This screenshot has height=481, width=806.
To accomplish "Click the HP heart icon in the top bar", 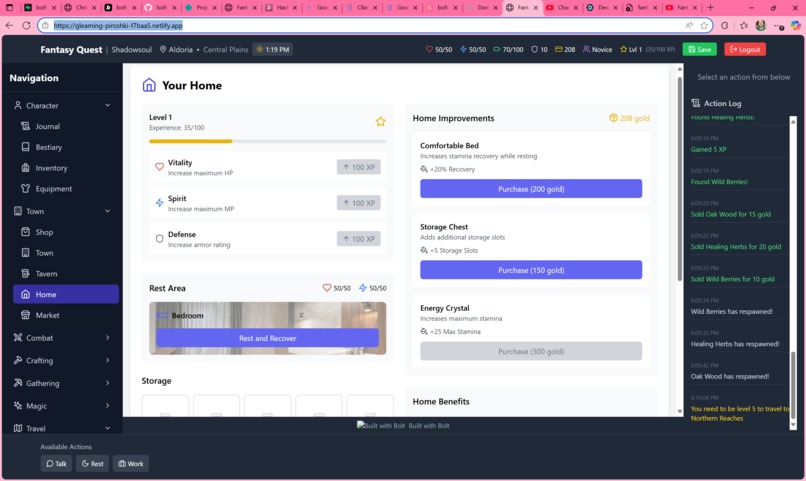I will (429, 49).
